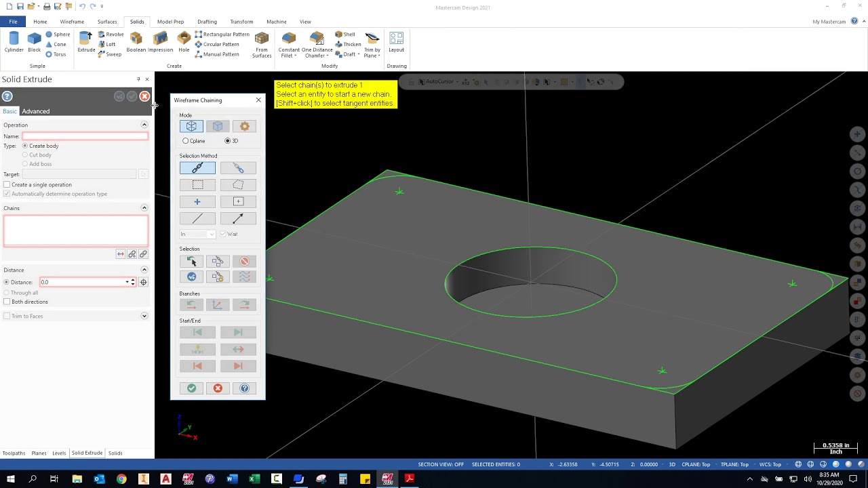Viewport: 868px width, 488px height.
Task: Open Chrome from Windows taskbar
Action: point(121,479)
